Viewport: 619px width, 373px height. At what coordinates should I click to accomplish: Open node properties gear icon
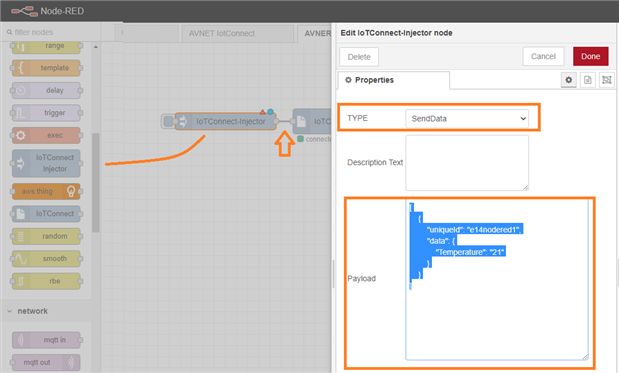click(x=568, y=80)
